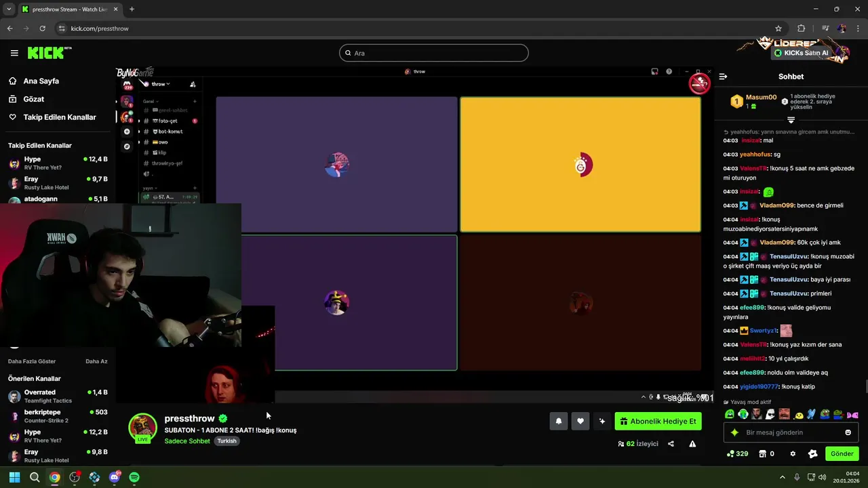Screen dimensions: 868x488
Task: Click the blob icon beside Gönder
Action: point(813,453)
